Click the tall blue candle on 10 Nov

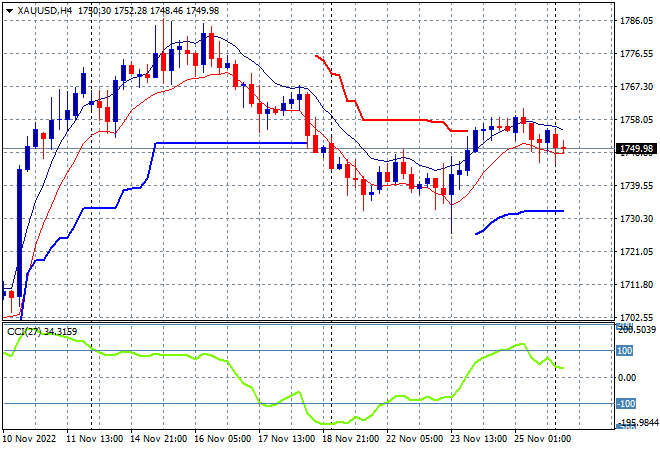coord(19,233)
